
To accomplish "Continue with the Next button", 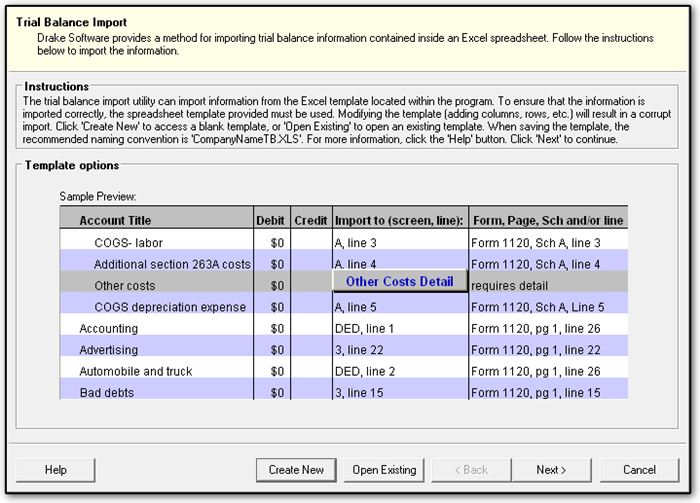I will point(551,470).
